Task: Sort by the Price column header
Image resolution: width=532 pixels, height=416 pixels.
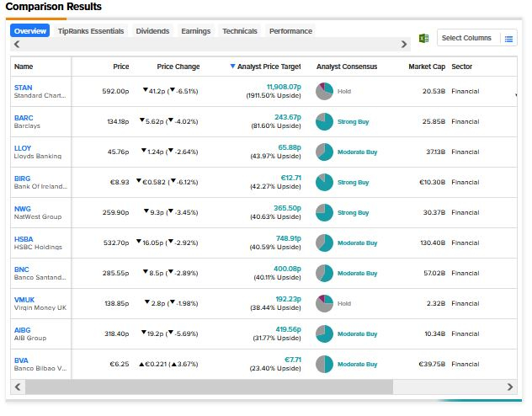Action: pyautogui.click(x=120, y=67)
